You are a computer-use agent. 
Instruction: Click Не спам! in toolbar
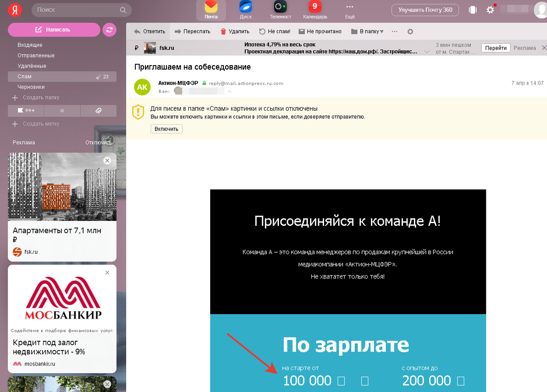(274, 31)
